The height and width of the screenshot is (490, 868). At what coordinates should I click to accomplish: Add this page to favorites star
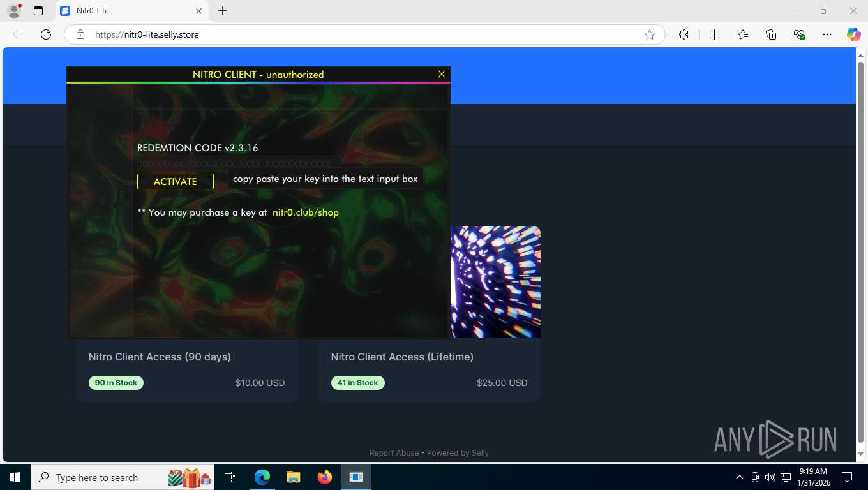[650, 34]
